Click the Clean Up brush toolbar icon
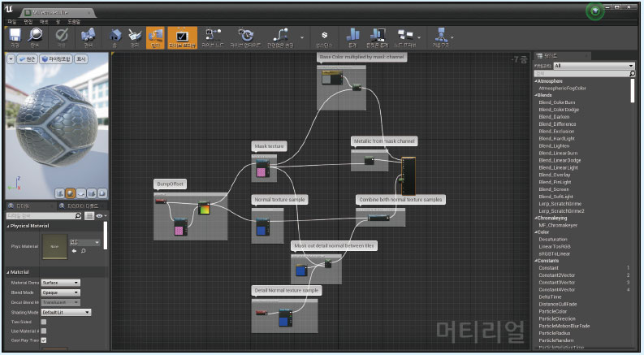This screenshot has width=644, height=355. pyautogui.click(x=134, y=35)
